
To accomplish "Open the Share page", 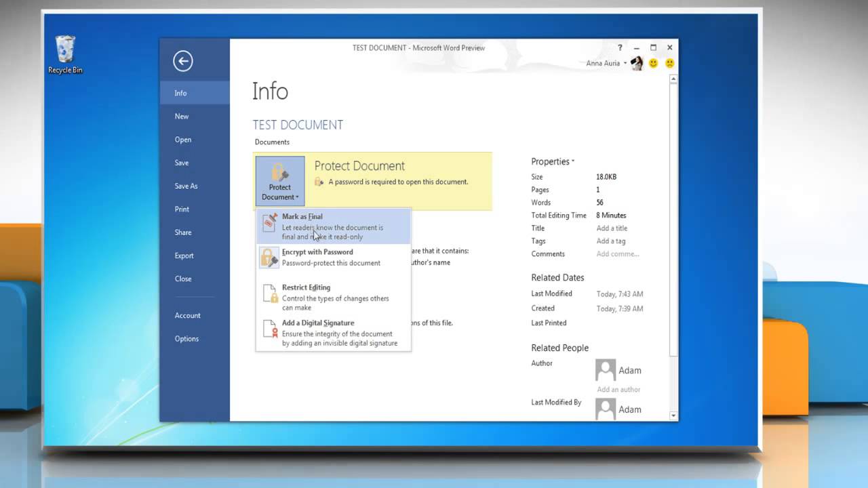I will [x=195, y=232].
